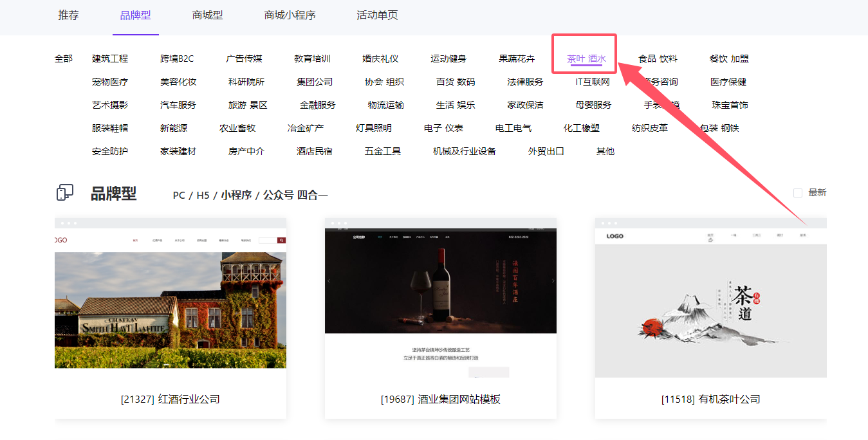This screenshot has width=868, height=440.
Task: Filter by 电工电气
Action: pos(513,128)
